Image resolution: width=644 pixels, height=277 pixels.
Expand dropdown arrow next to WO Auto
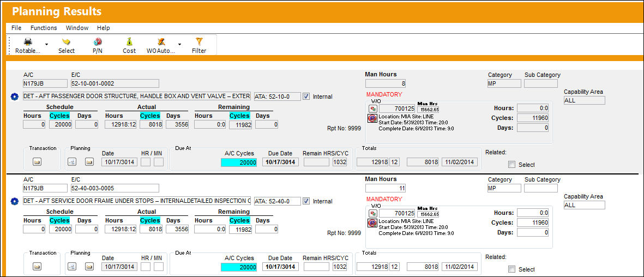click(179, 44)
